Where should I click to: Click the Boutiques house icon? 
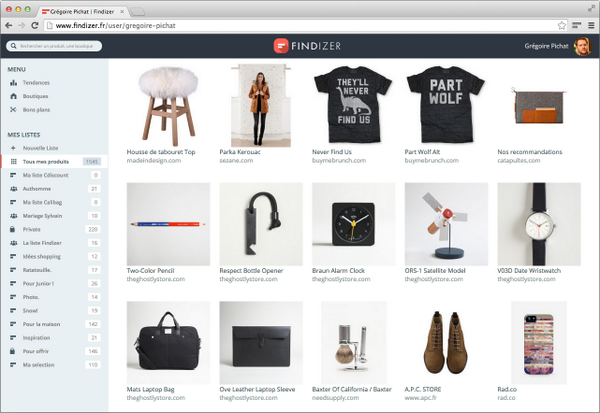click(13, 96)
